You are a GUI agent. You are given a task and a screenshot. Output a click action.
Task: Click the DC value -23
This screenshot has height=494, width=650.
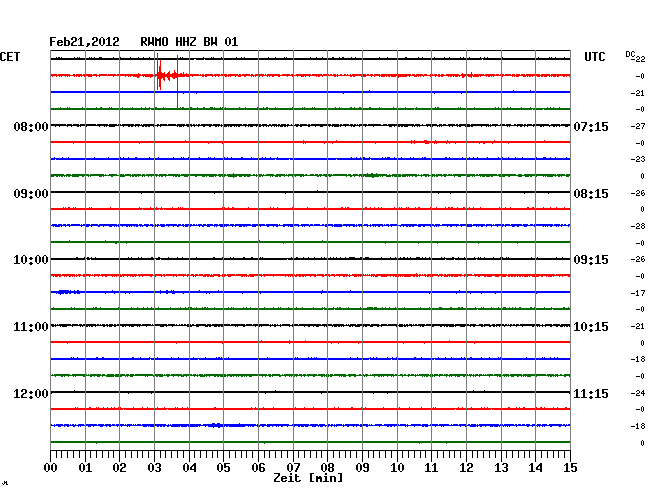click(x=638, y=159)
